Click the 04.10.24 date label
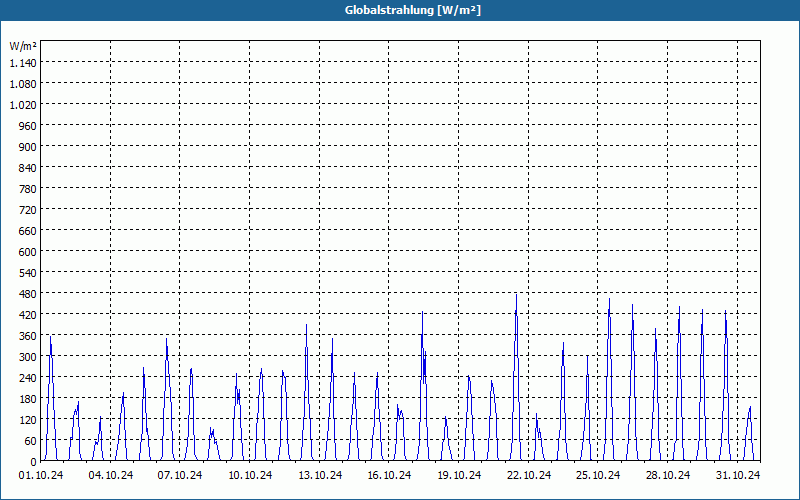800x500 pixels. tap(111, 475)
